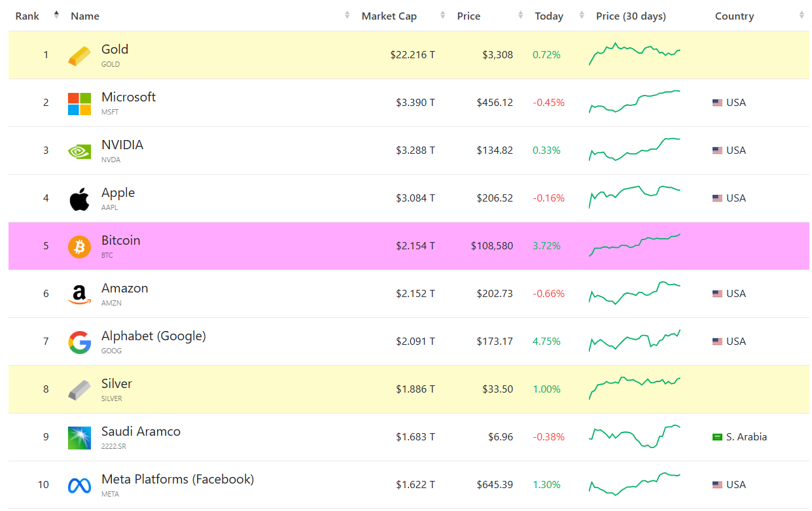Sort by Price column sort arrows
Viewport: 812px width, 511px height.
tap(521, 16)
